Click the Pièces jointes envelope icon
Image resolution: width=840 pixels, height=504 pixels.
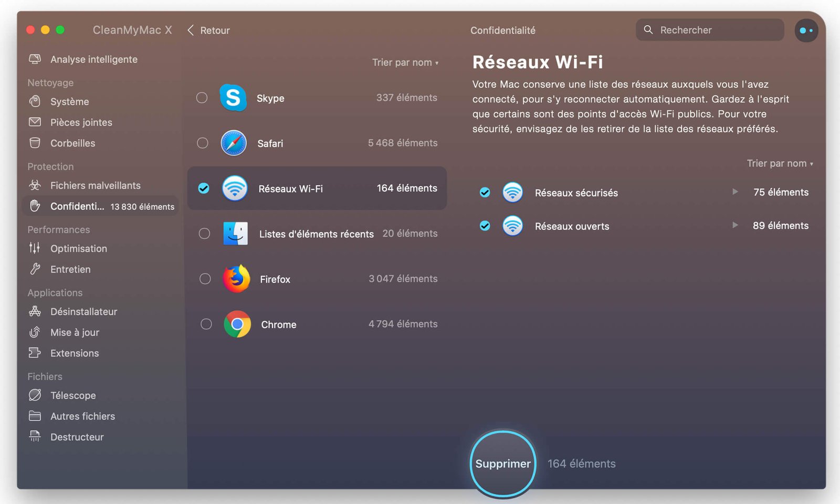[x=35, y=122]
